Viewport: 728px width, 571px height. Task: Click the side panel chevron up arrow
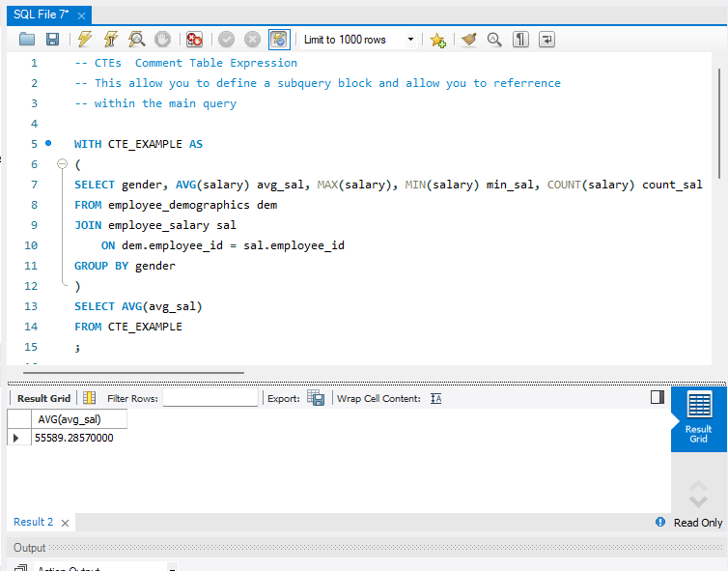[x=698, y=486]
